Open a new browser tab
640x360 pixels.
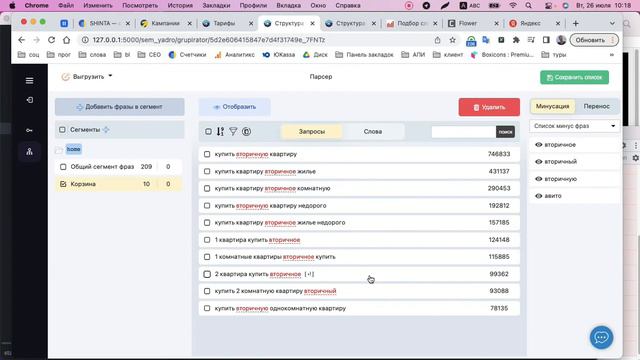[576, 24]
